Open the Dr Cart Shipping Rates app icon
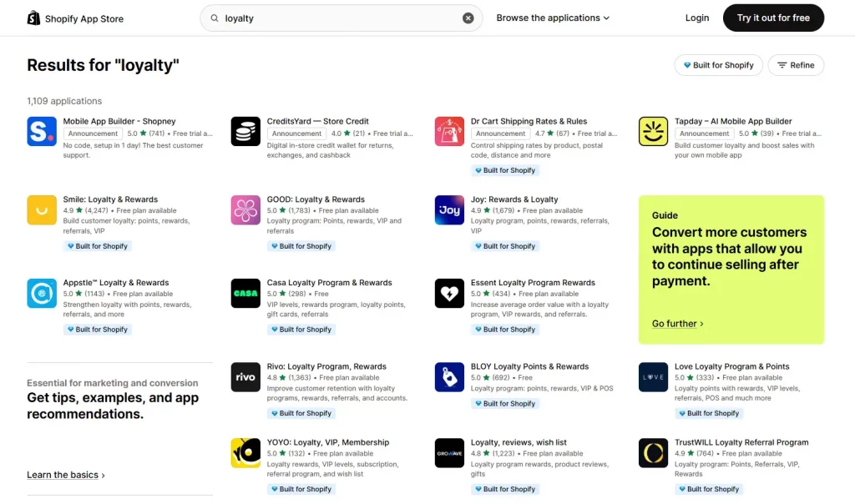855x504 pixels. coord(449,131)
